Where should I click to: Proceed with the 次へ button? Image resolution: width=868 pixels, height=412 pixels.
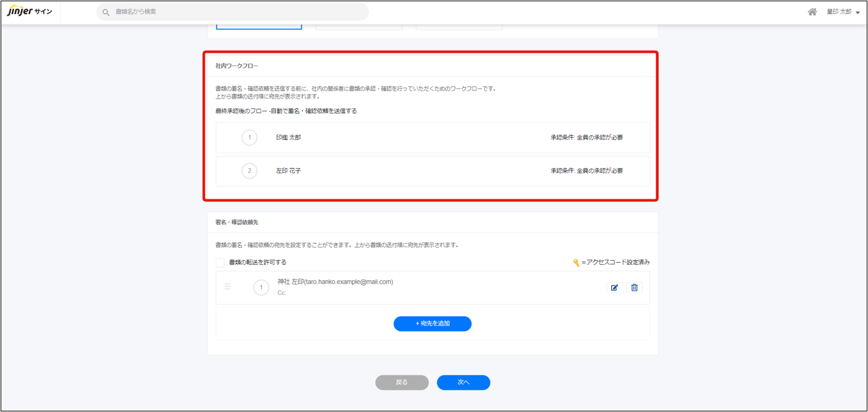pyautogui.click(x=463, y=382)
